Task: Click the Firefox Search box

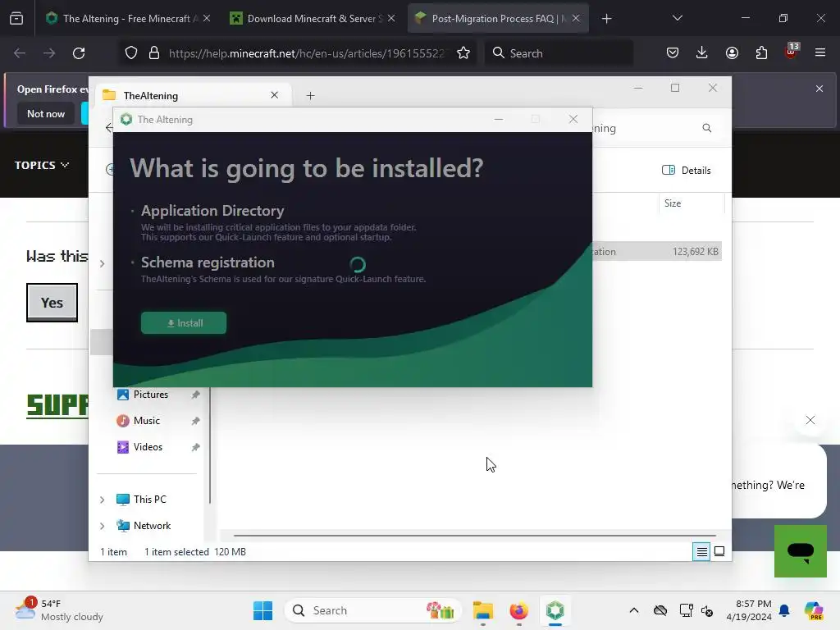Action: pyautogui.click(x=559, y=53)
